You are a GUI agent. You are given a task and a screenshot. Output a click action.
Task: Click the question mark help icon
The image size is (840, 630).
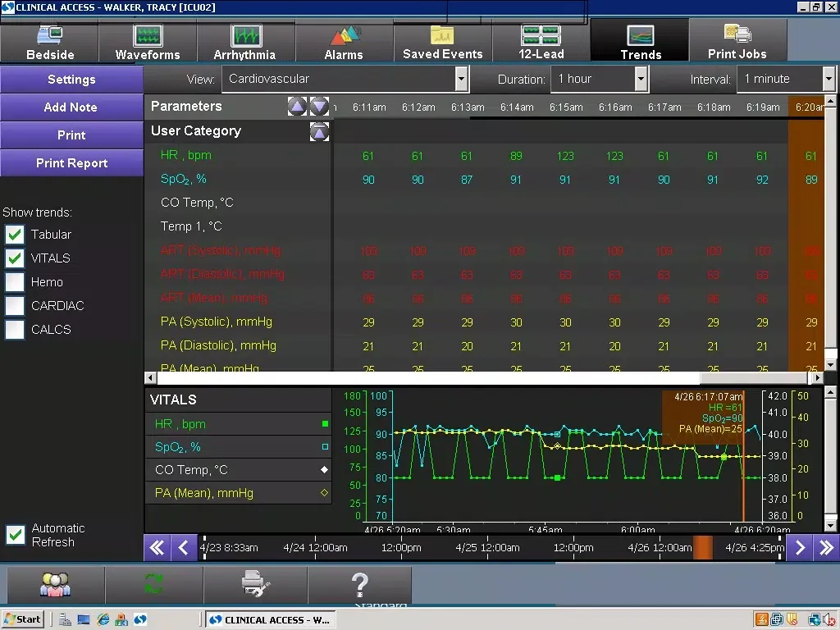(x=360, y=584)
